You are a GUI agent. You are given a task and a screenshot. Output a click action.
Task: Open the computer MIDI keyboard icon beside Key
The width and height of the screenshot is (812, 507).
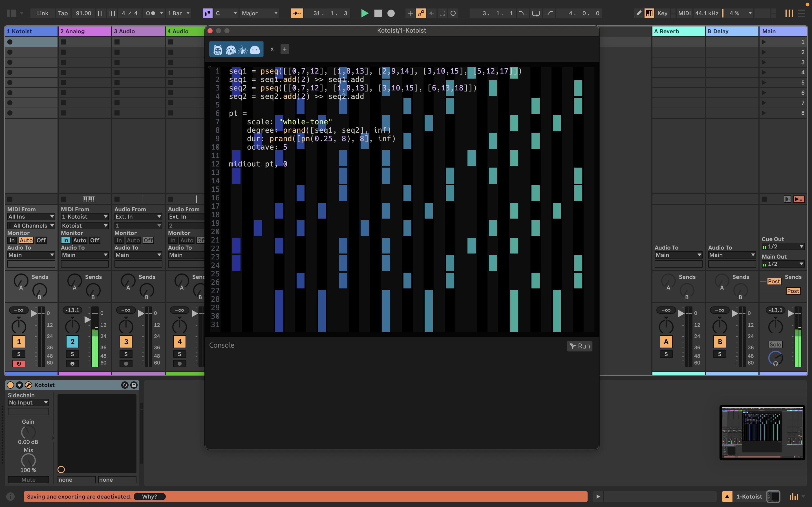pos(649,14)
